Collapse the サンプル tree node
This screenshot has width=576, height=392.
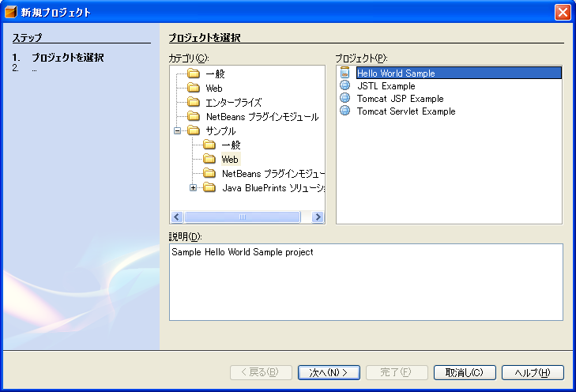click(178, 130)
